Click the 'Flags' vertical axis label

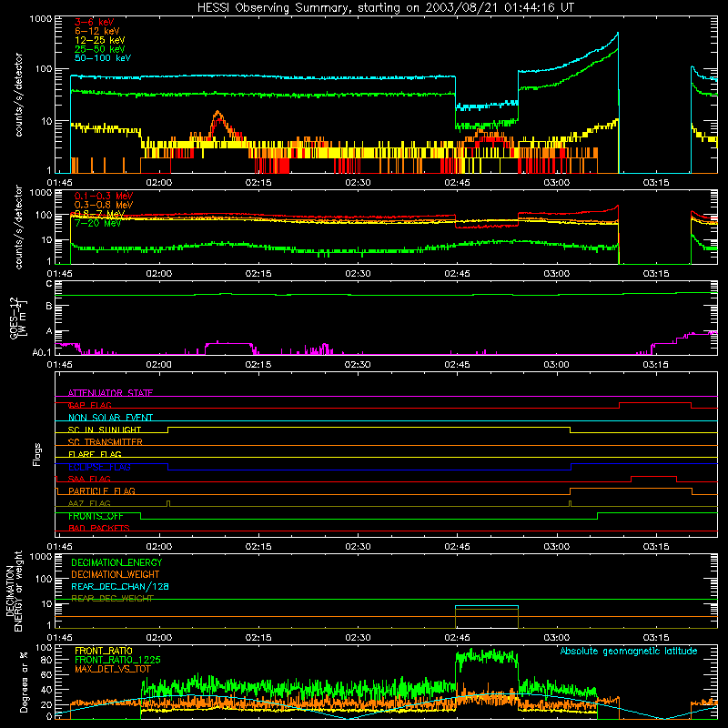click(37, 454)
